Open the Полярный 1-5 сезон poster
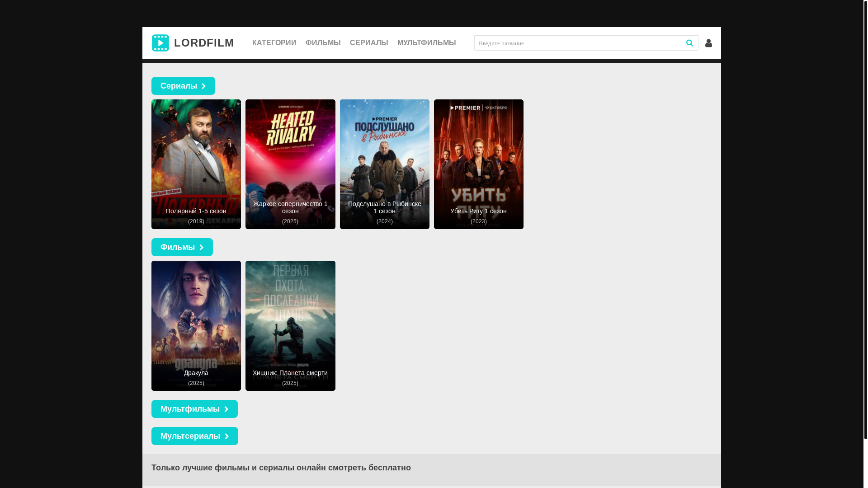Screen dimensions: 868x488 tap(196, 164)
